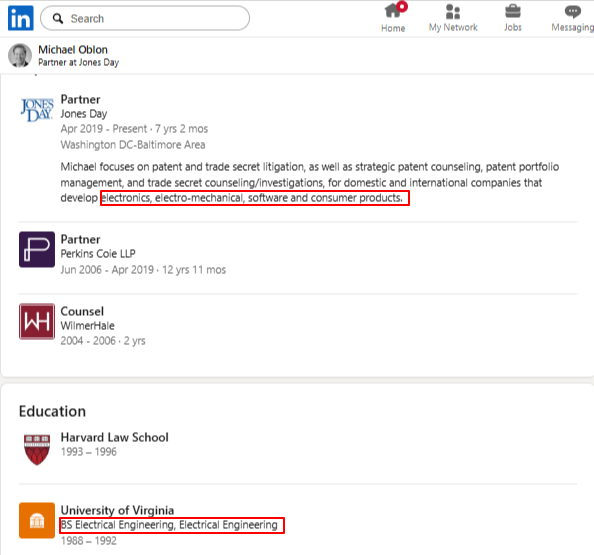Click the Education section heading
The height and width of the screenshot is (555, 594).
coord(52,411)
